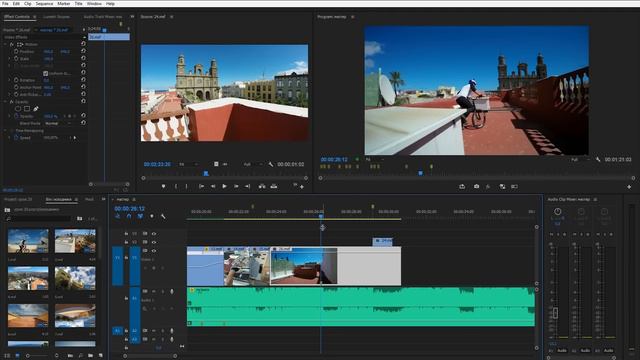Open timeline display settings wrench
The width and height of the screenshot is (640, 360).
click(x=163, y=216)
